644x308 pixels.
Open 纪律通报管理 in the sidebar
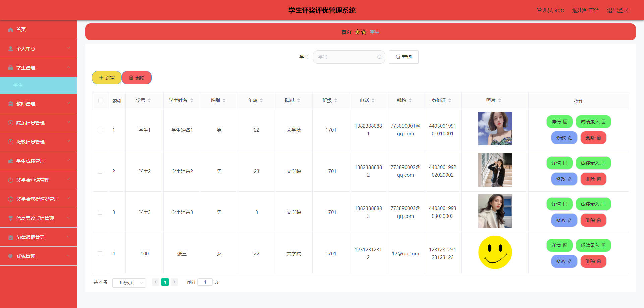(39, 237)
